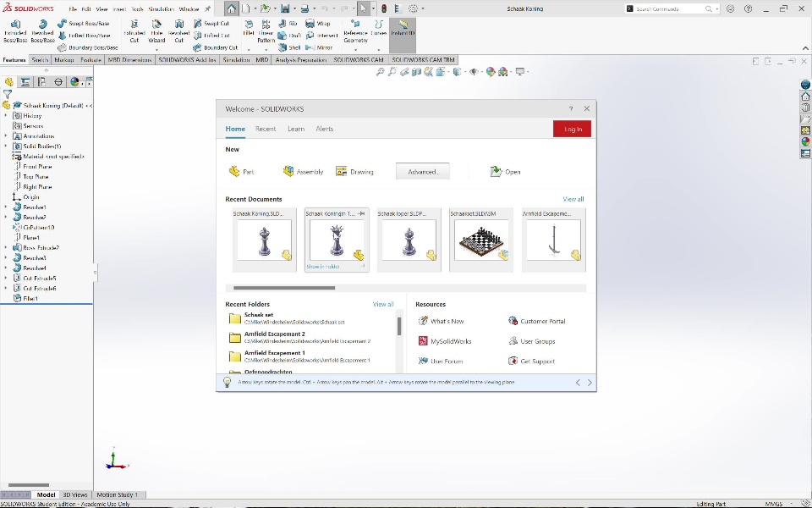The height and width of the screenshot is (508, 812).
Task: Open the Schaakset assembly thumbnail
Action: point(481,240)
